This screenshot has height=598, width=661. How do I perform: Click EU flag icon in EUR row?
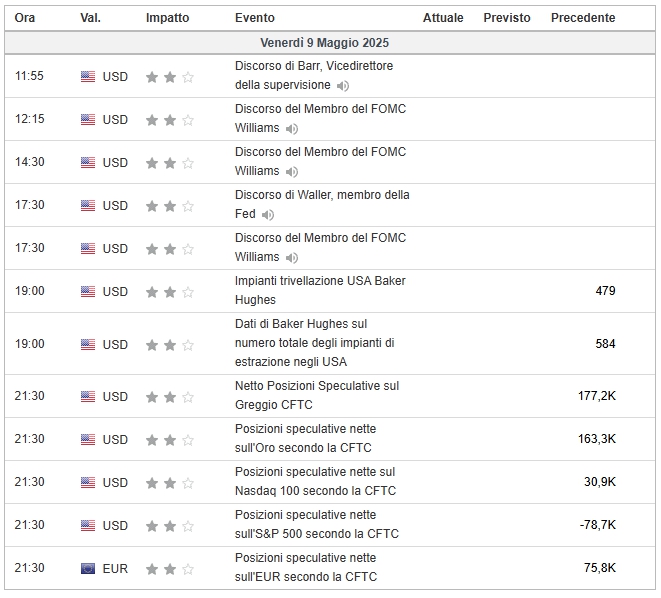pos(88,569)
